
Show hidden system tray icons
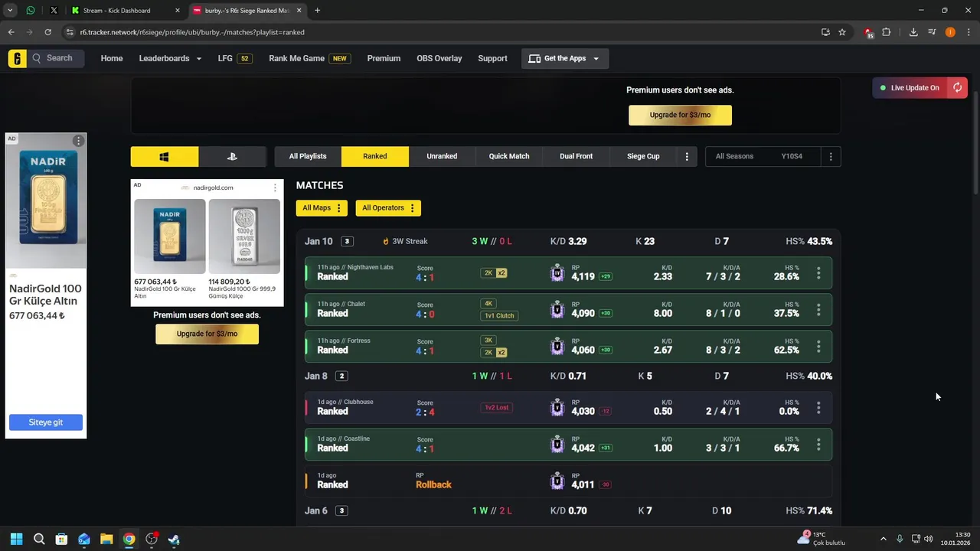point(883,539)
